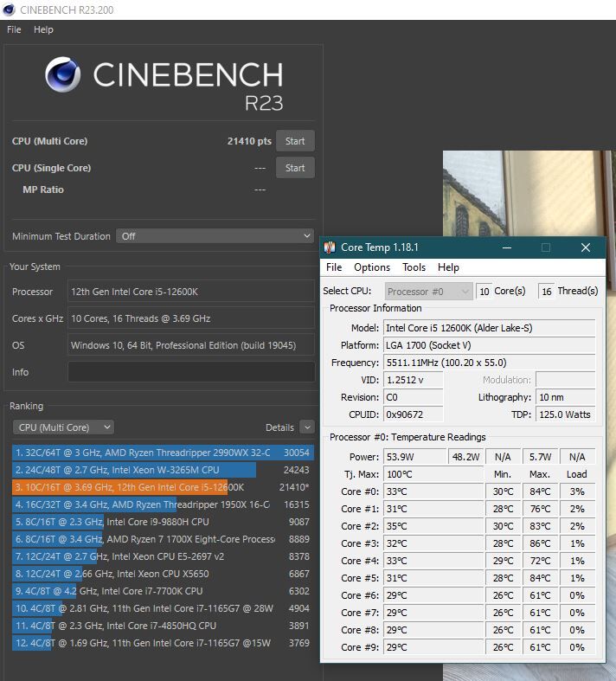Click the Tj. Max 100°C value

point(433,474)
